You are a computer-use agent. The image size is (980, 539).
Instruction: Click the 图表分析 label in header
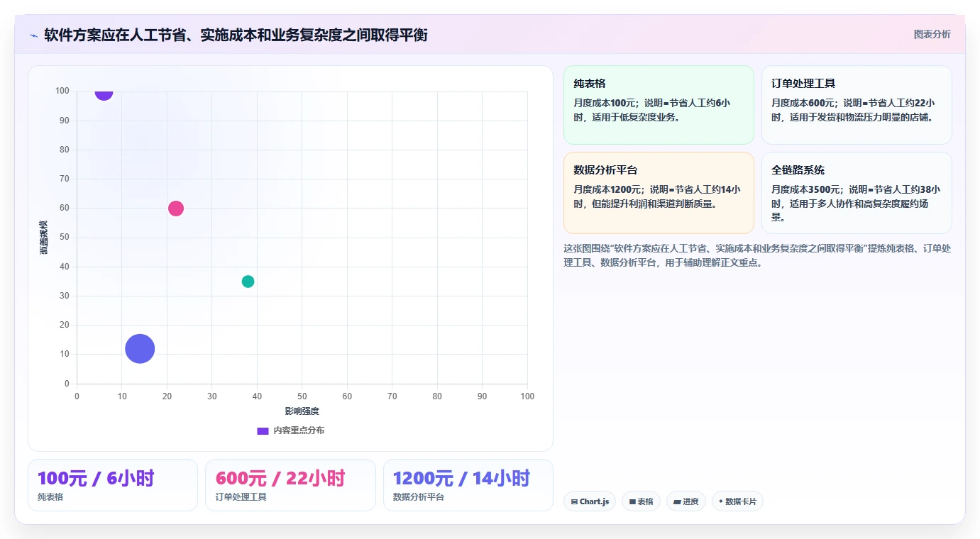click(x=932, y=34)
